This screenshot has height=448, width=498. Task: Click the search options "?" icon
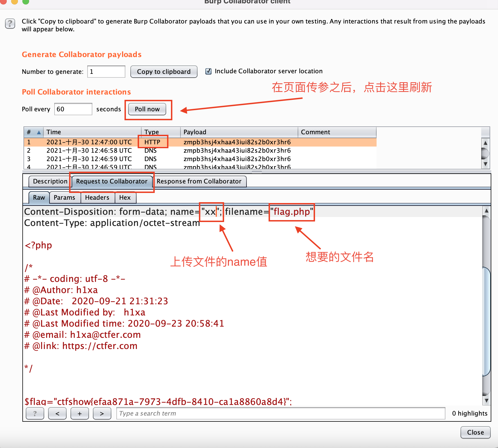point(35,413)
